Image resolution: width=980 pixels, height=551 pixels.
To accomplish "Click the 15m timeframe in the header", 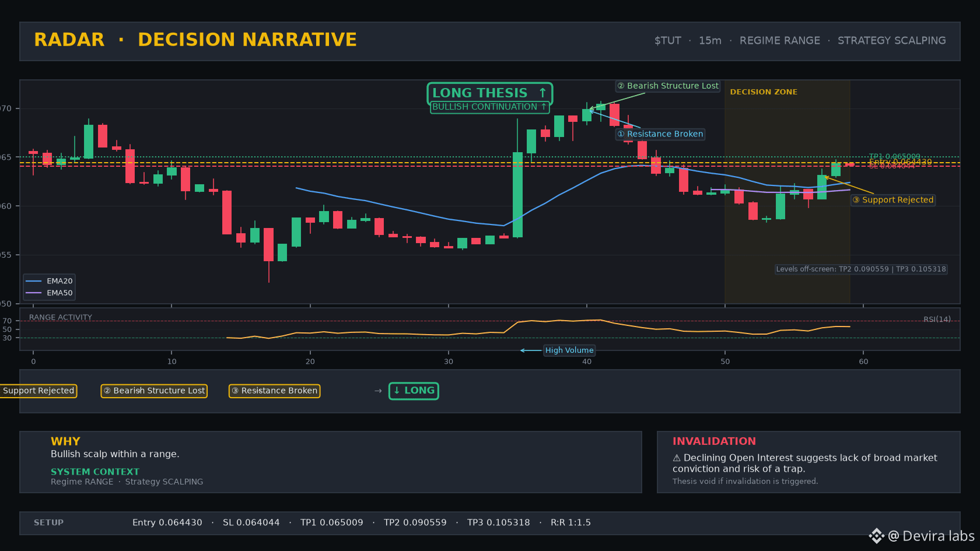I will 710,41.
